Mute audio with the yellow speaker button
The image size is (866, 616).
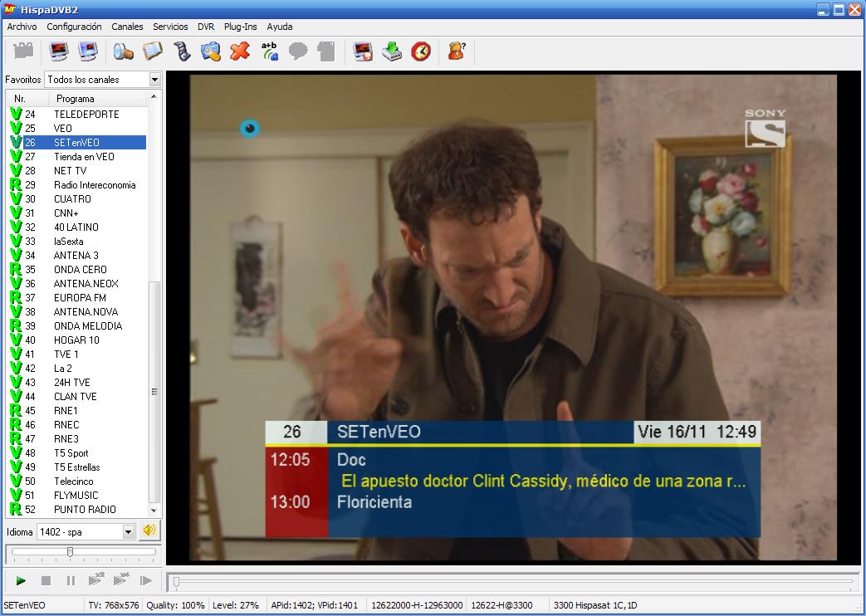coord(149,531)
